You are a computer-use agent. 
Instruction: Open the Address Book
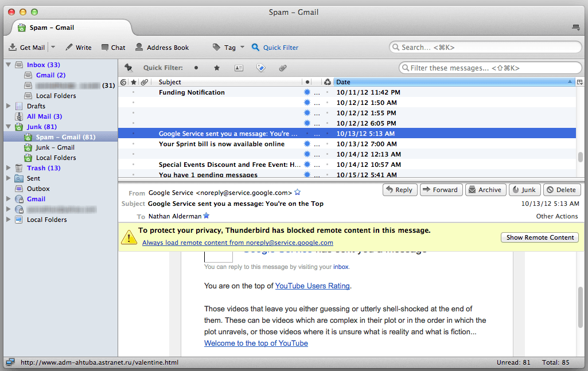[139, 48]
